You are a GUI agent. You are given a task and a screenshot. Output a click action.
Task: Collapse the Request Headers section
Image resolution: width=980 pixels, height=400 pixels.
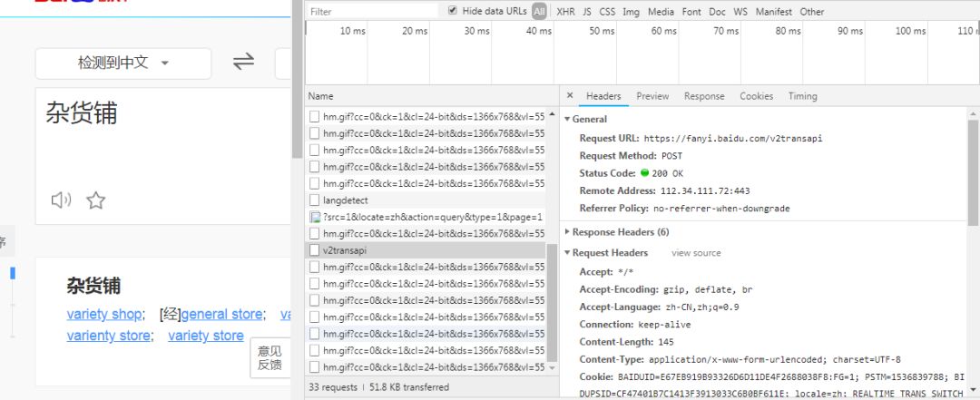click(x=568, y=253)
